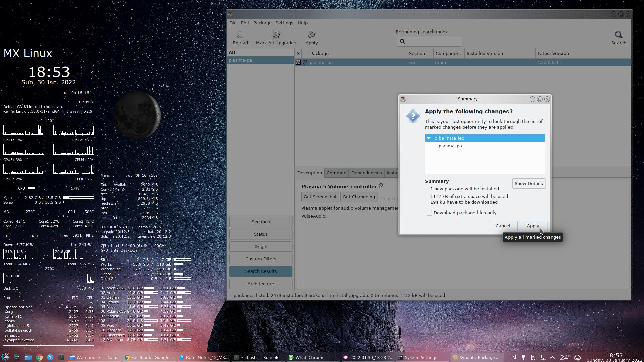This screenshot has height=362, width=644.
Task: Click the quick search input field
Action: point(429,41)
